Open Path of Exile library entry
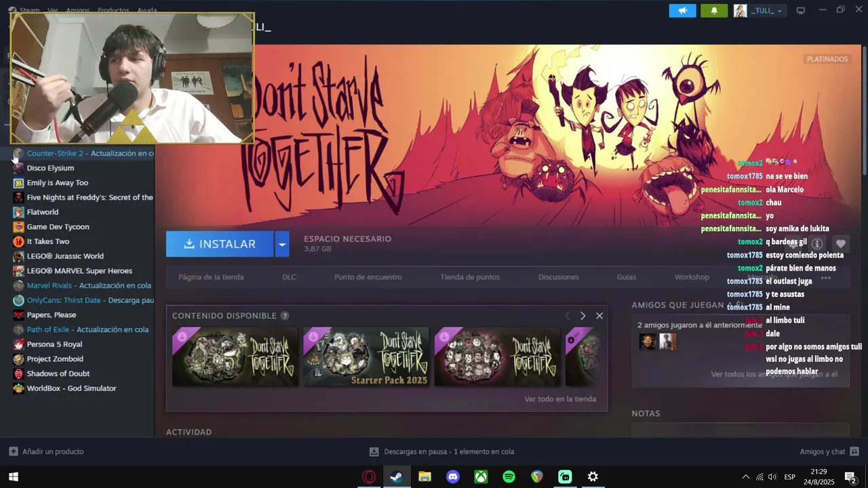 83,329
